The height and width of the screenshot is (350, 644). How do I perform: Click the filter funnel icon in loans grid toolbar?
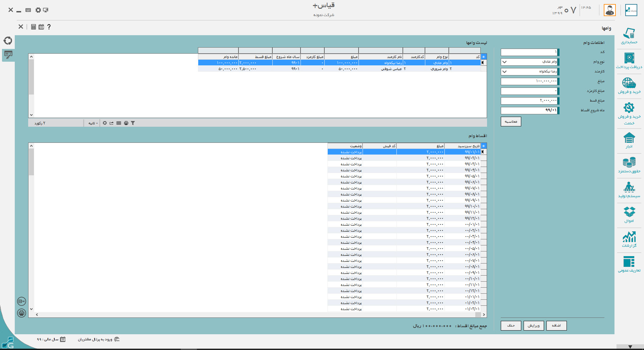133,123
